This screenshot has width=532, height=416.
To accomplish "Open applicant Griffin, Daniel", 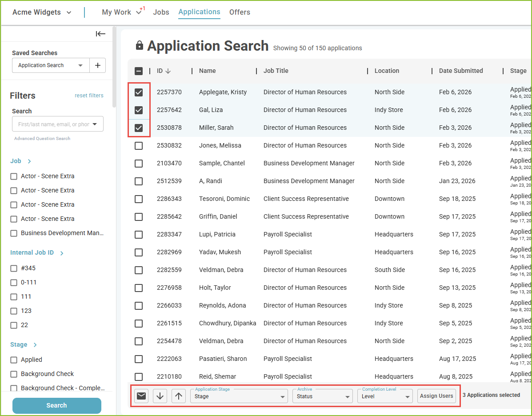I will 218,217.
